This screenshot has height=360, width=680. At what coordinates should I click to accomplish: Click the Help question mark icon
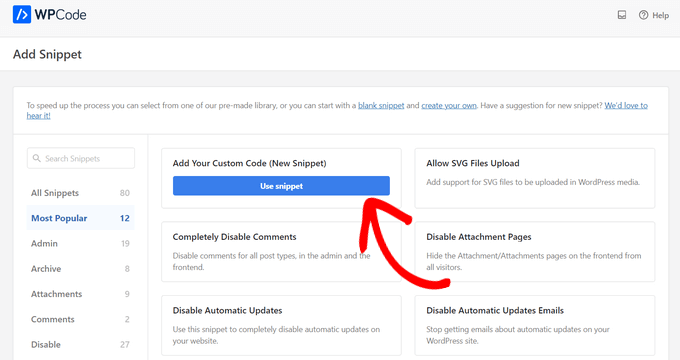tap(643, 15)
